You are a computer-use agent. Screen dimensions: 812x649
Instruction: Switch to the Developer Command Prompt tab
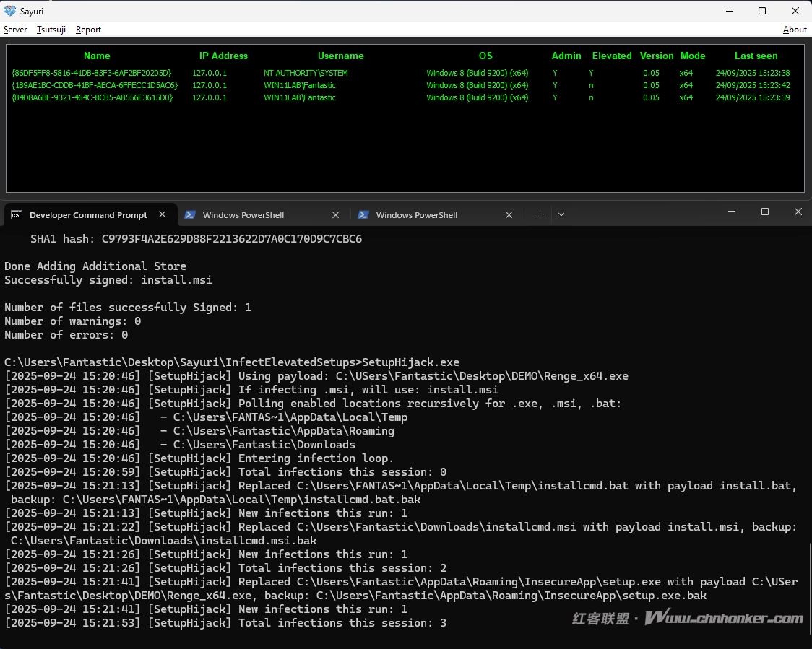coord(87,214)
